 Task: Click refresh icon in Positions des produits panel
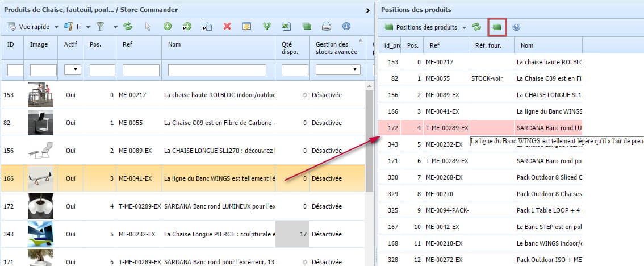[477, 27]
